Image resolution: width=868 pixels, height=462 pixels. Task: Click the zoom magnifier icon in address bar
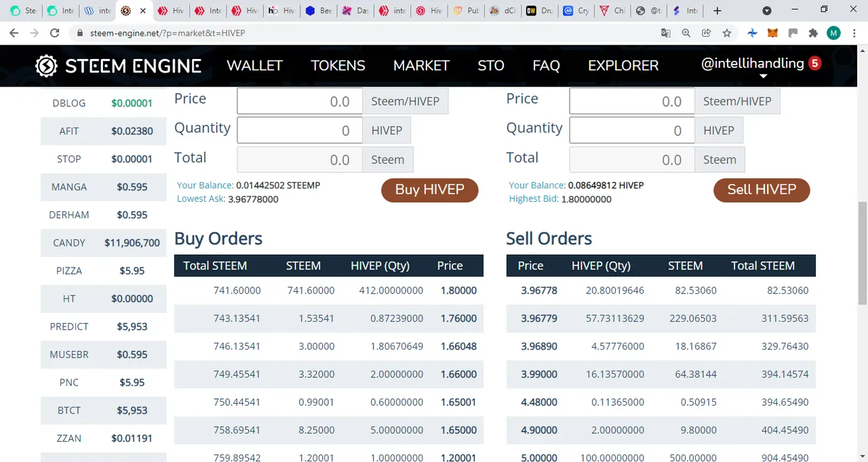[686, 33]
